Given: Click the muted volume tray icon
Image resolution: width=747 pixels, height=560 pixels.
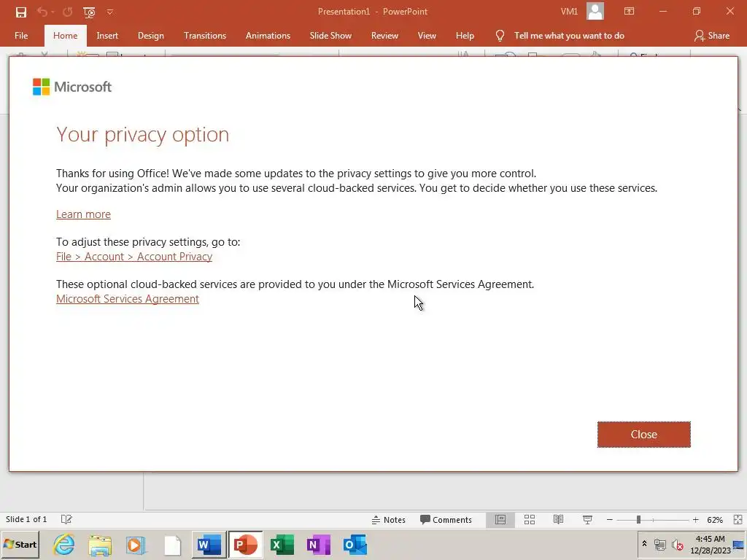Looking at the screenshot, I should click(x=677, y=544).
